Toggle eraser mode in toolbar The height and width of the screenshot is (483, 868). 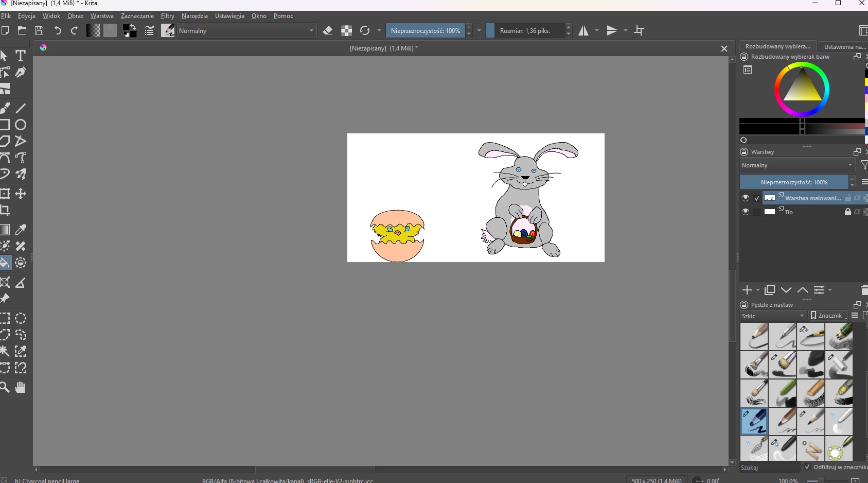(x=328, y=31)
